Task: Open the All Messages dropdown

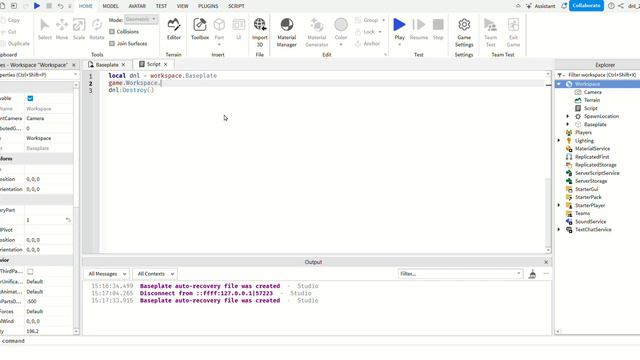Action: pos(107,274)
